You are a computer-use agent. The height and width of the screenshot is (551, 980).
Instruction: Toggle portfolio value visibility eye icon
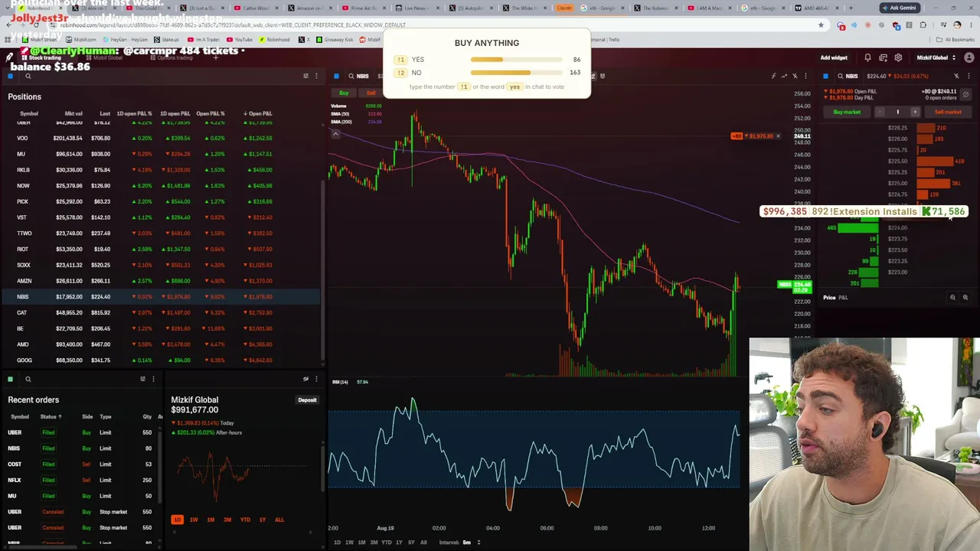tap(305, 379)
